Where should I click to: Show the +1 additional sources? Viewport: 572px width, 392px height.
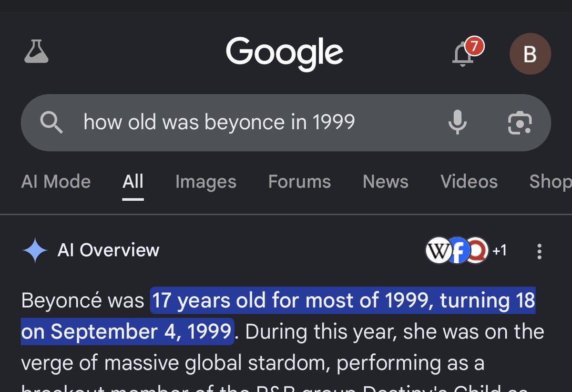tap(499, 250)
